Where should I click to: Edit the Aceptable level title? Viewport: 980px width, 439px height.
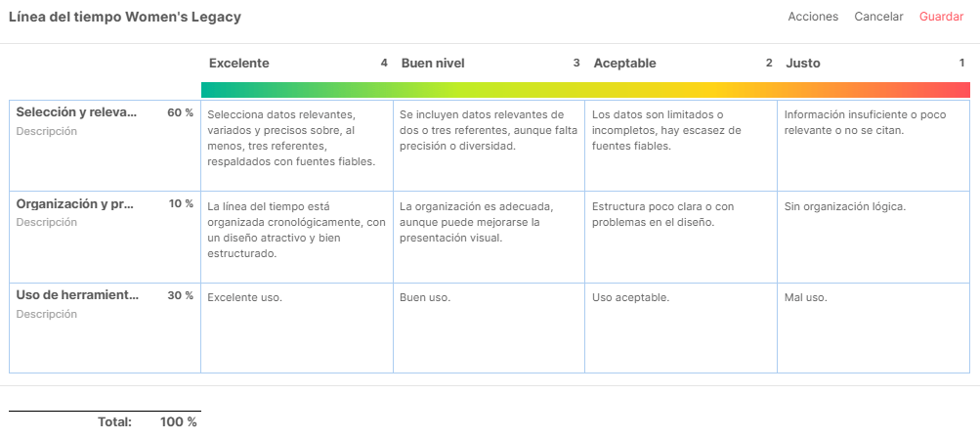(x=624, y=63)
